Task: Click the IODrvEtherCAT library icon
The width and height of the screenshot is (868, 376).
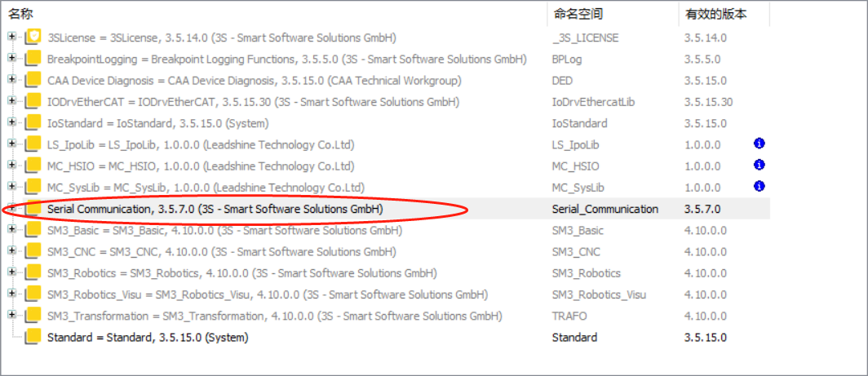Action: 33,101
